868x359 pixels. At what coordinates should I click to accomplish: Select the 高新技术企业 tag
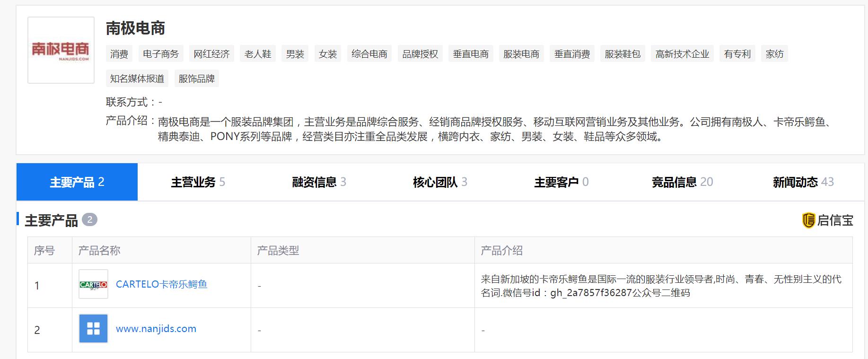coord(682,54)
